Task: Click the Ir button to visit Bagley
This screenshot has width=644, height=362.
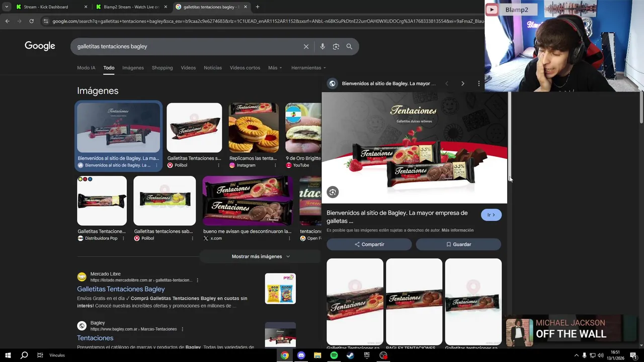Action: point(491,215)
